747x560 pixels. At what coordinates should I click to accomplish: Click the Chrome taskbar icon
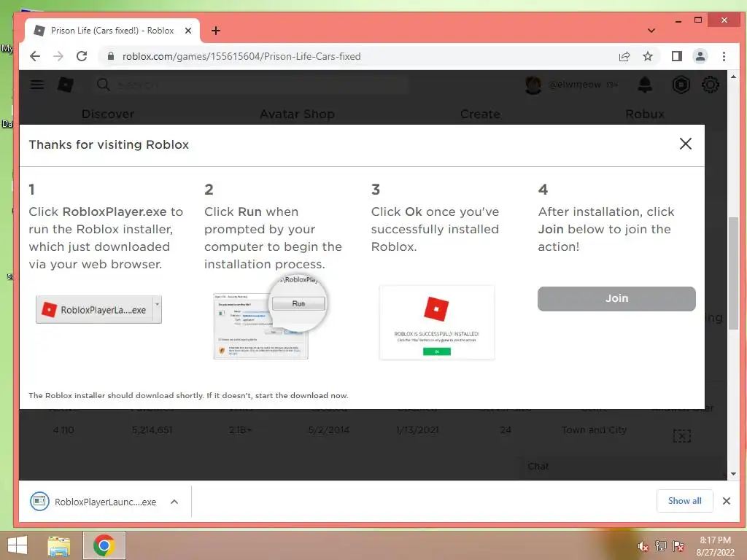pyautogui.click(x=104, y=545)
